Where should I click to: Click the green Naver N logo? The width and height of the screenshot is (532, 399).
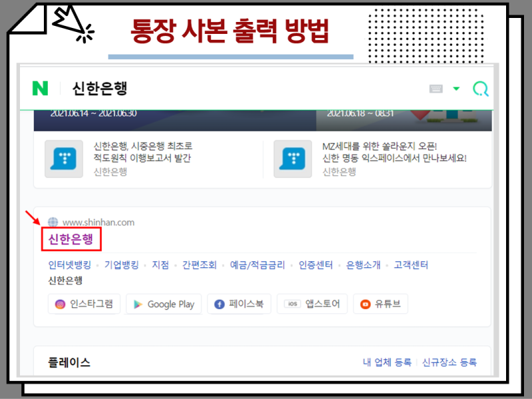point(39,88)
